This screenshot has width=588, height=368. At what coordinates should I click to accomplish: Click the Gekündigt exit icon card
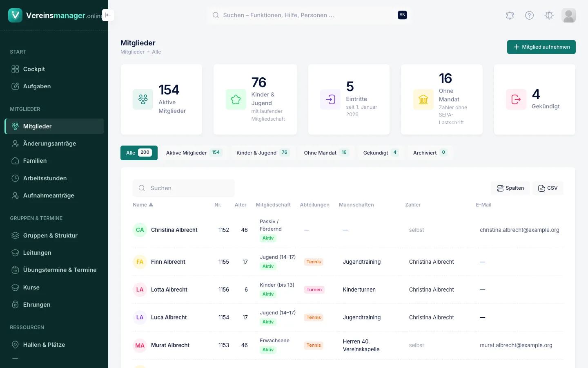516,99
